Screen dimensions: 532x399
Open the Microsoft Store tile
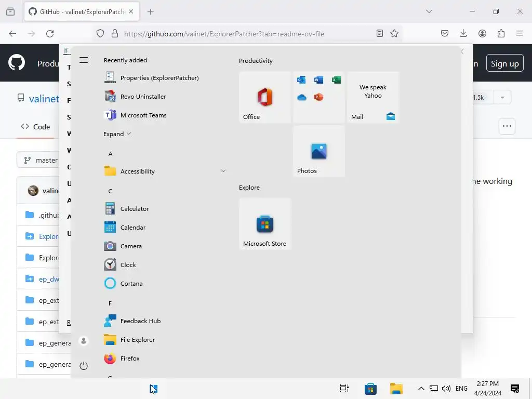click(264, 224)
